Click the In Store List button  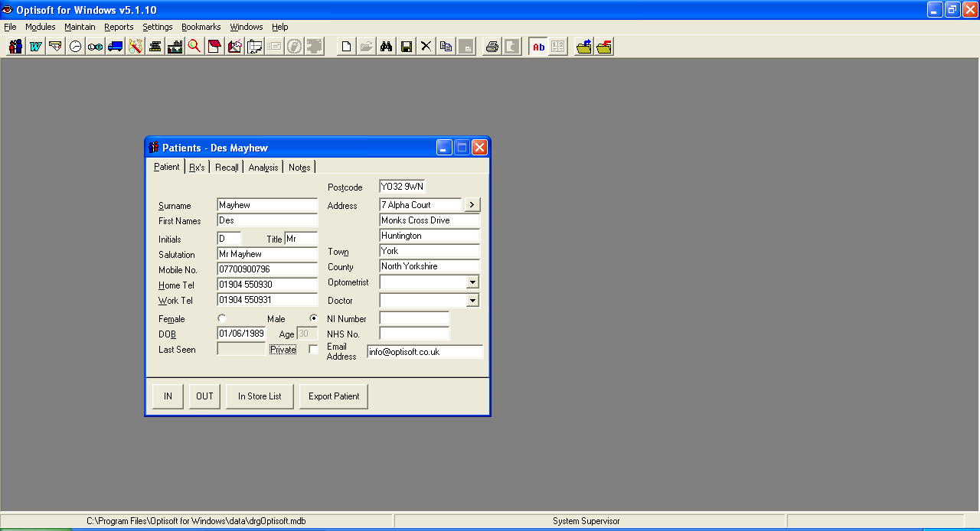(x=260, y=396)
